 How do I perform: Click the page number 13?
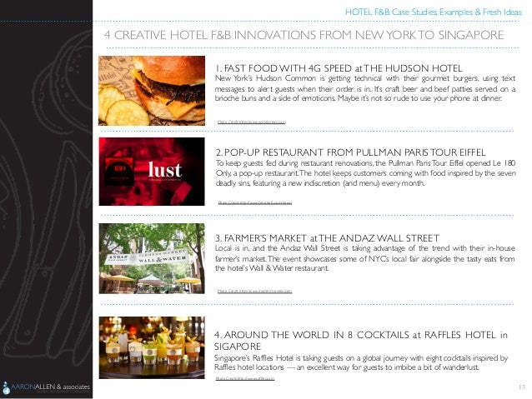coord(521,387)
